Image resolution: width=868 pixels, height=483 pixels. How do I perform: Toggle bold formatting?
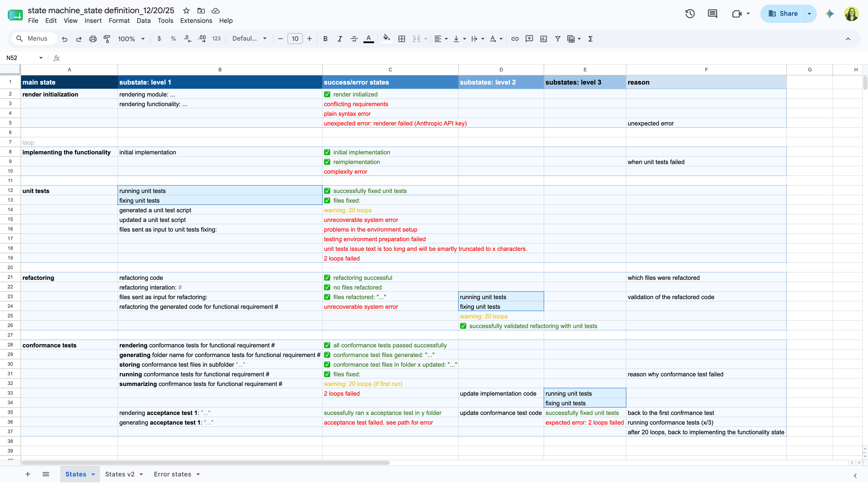[x=325, y=39]
